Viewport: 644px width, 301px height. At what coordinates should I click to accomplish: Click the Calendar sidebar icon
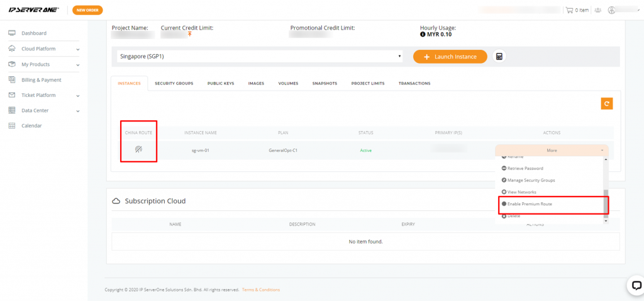coord(12,125)
